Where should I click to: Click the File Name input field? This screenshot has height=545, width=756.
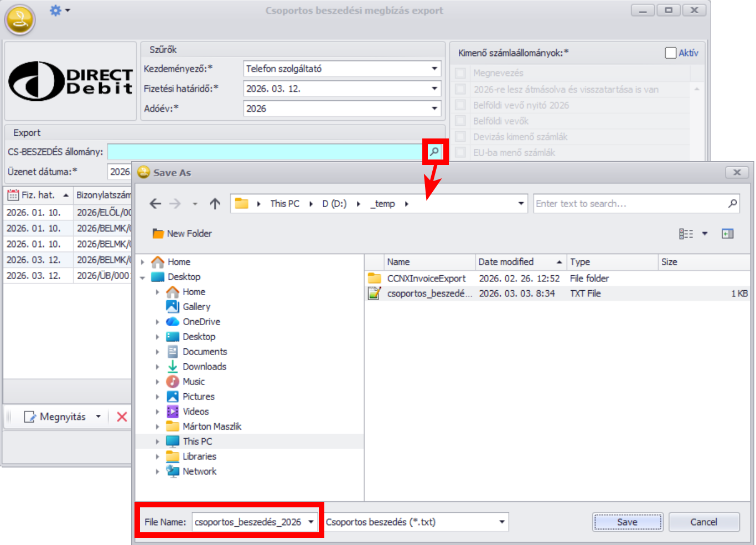tap(248, 522)
